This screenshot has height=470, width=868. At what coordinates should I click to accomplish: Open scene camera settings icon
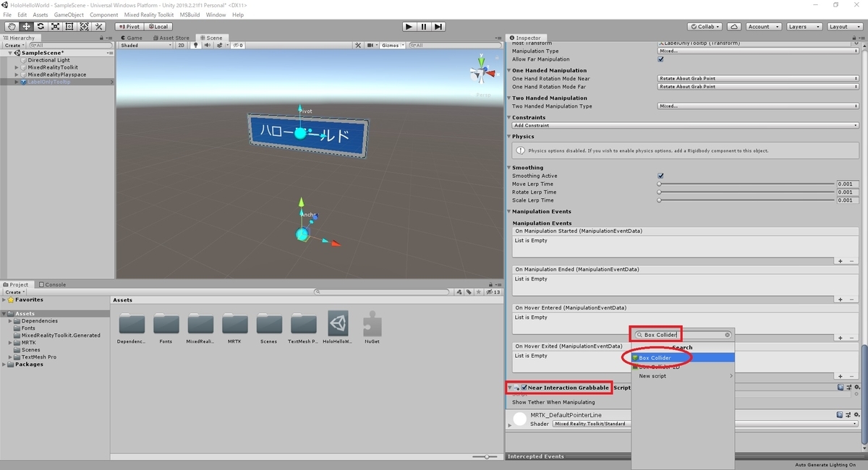click(x=372, y=45)
